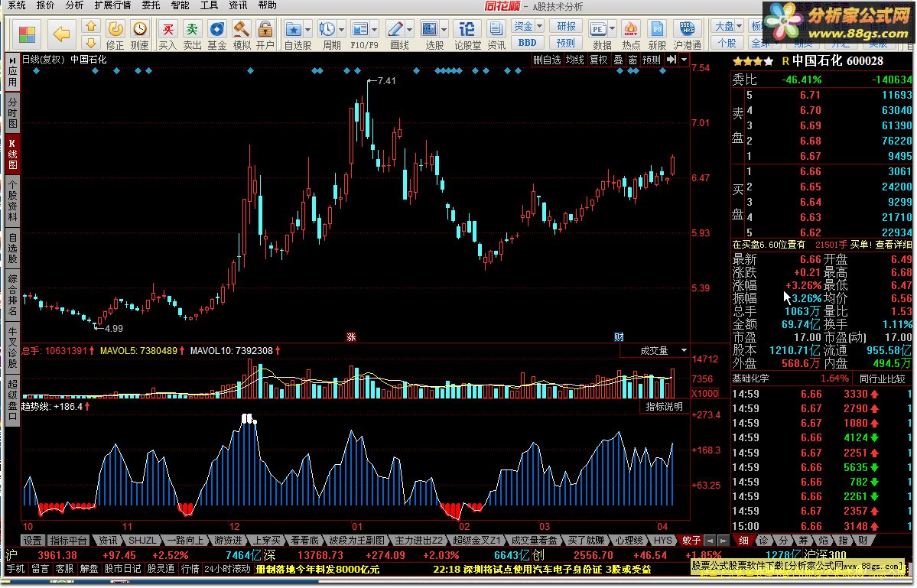Collapse side panel with arrow-bar icon

click(671, 60)
